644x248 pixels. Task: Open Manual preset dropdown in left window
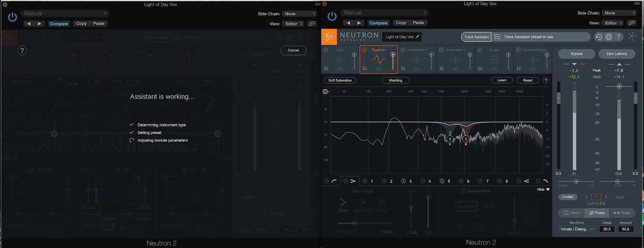point(64,14)
